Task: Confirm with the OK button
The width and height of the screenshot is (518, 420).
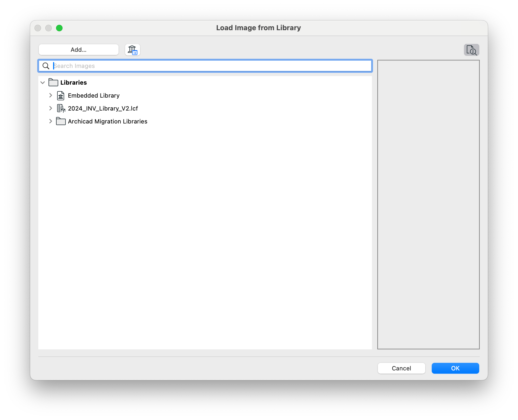Action: tap(455, 368)
